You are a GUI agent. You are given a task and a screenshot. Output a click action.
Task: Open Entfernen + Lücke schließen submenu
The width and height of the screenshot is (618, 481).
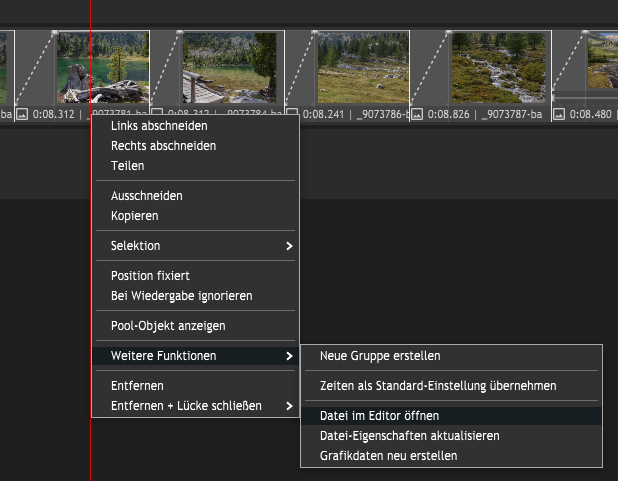pyautogui.click(x=195, y=406)
